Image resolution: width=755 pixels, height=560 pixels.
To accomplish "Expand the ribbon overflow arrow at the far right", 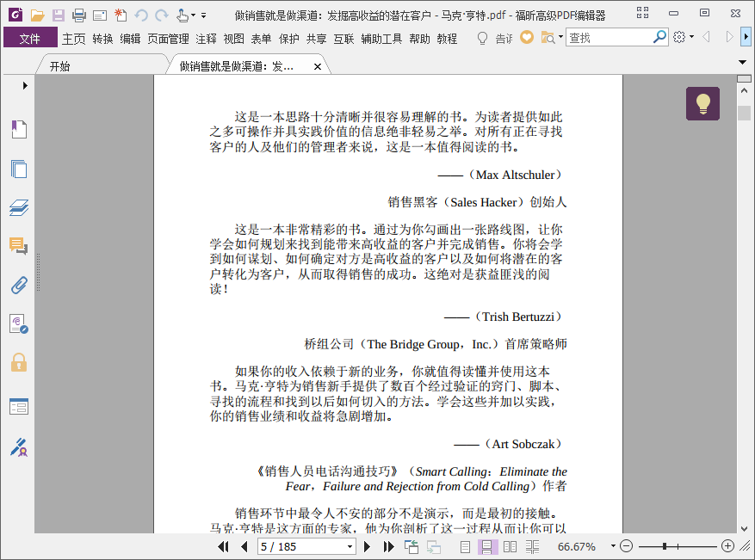I will tap(746, 37).
